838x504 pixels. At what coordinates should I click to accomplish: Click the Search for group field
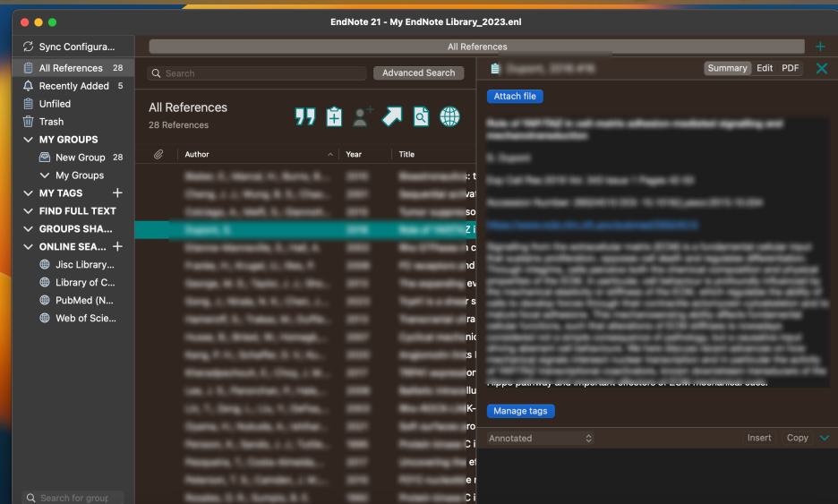point(73,498)
